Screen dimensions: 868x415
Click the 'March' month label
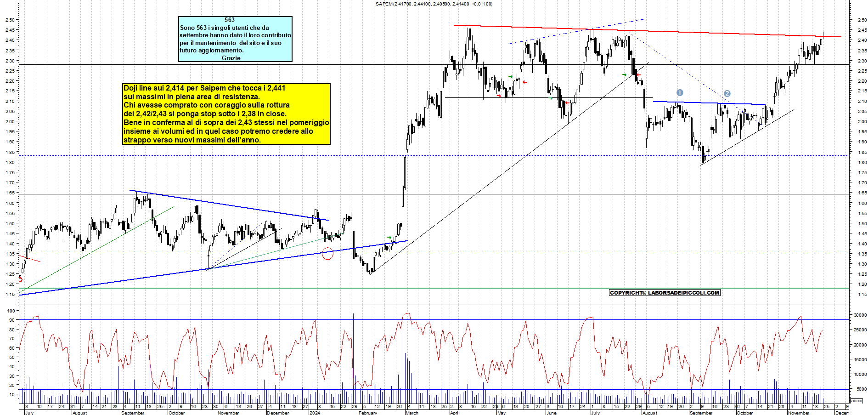412,413
